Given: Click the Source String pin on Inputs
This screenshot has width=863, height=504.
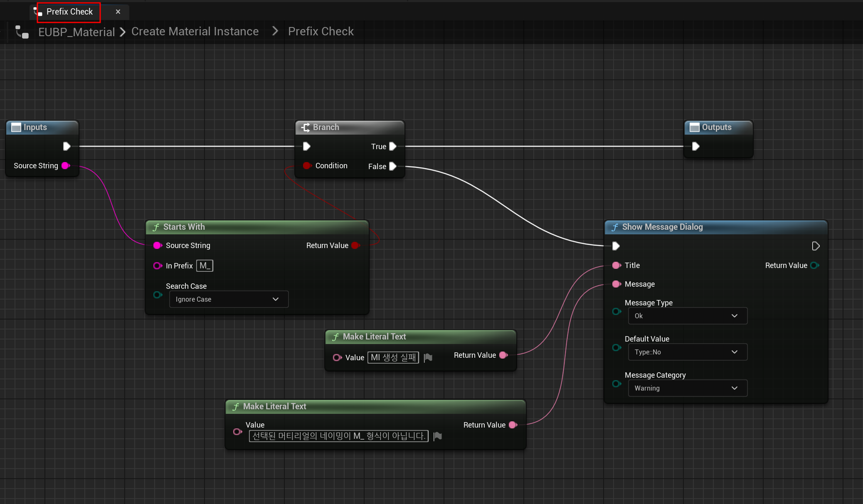Looking at the screenshot, I should point(66,166).
